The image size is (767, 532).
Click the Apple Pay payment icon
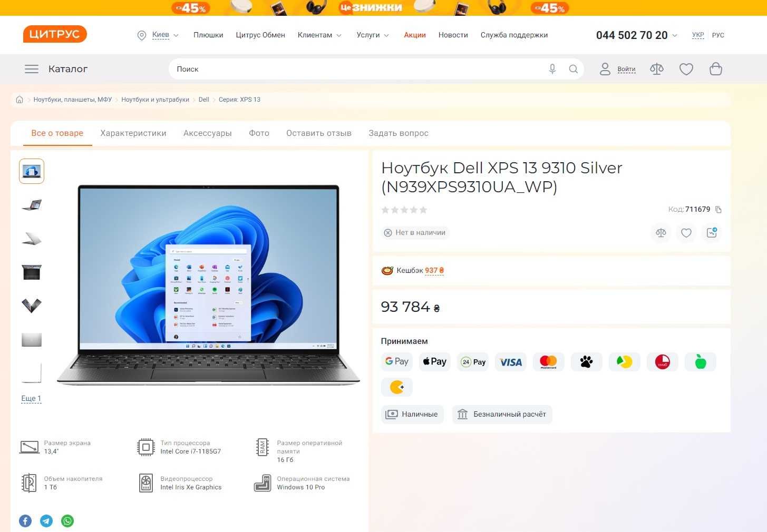click(435, 362)
